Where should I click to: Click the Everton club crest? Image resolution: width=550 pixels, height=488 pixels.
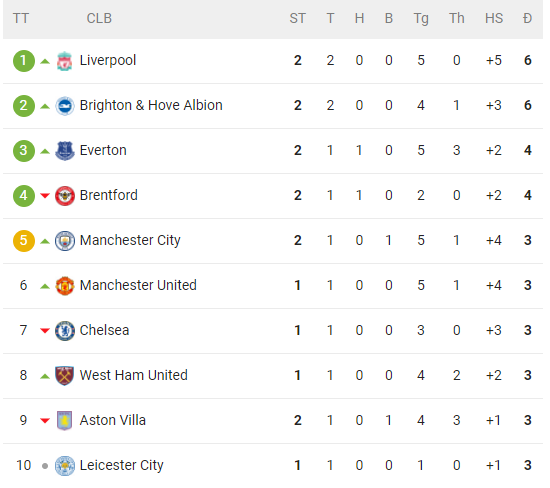coord(65,151)
